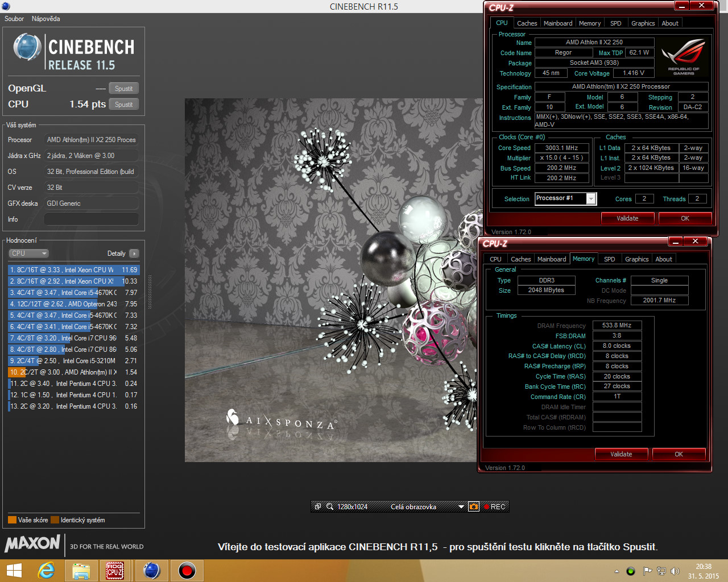Click the 1280x1024 resolution text
This screenshot has width=728, height=582.
(x=353, y=507)
